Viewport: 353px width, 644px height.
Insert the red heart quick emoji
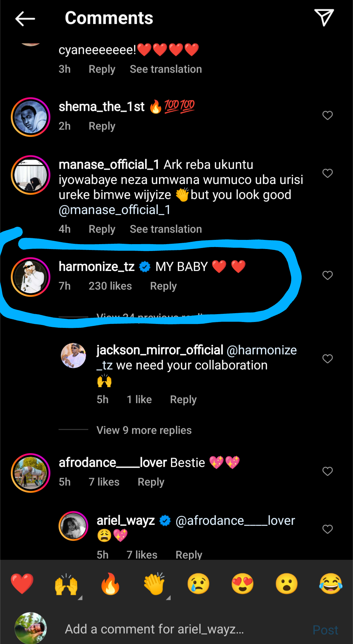pos(22,584)
